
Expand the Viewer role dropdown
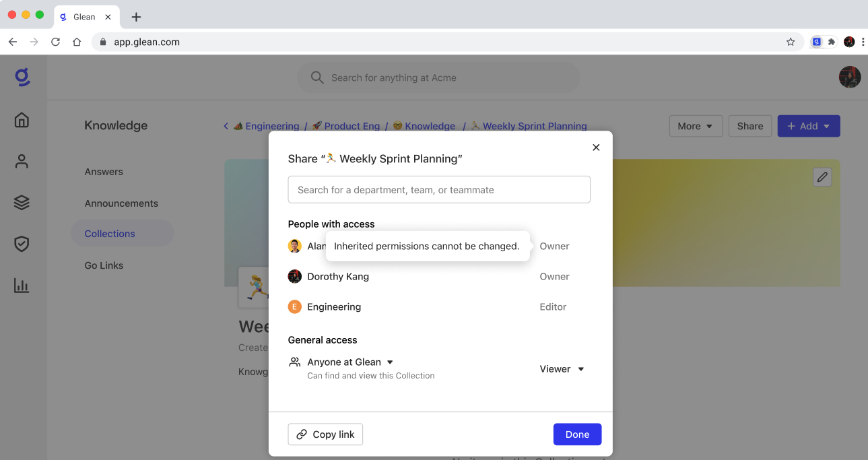562,369
